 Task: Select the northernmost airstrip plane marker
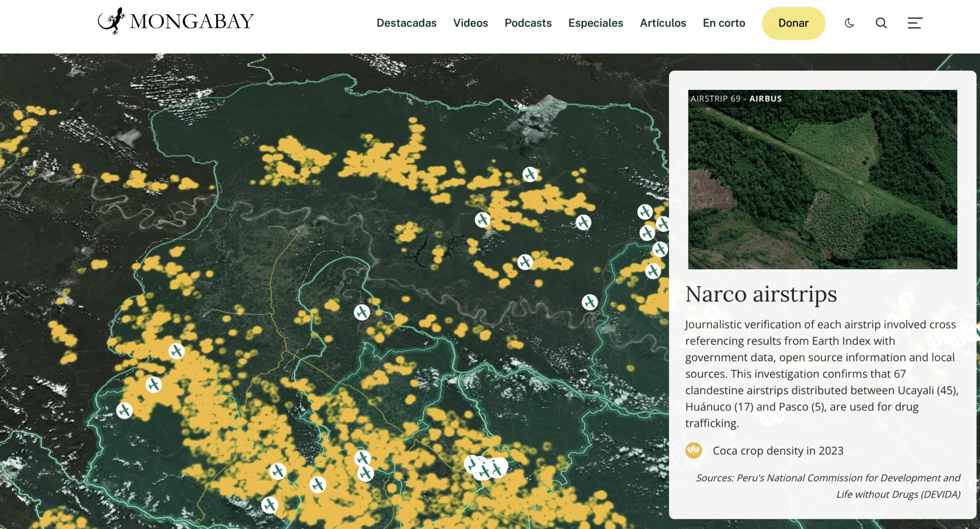[530, 175]
